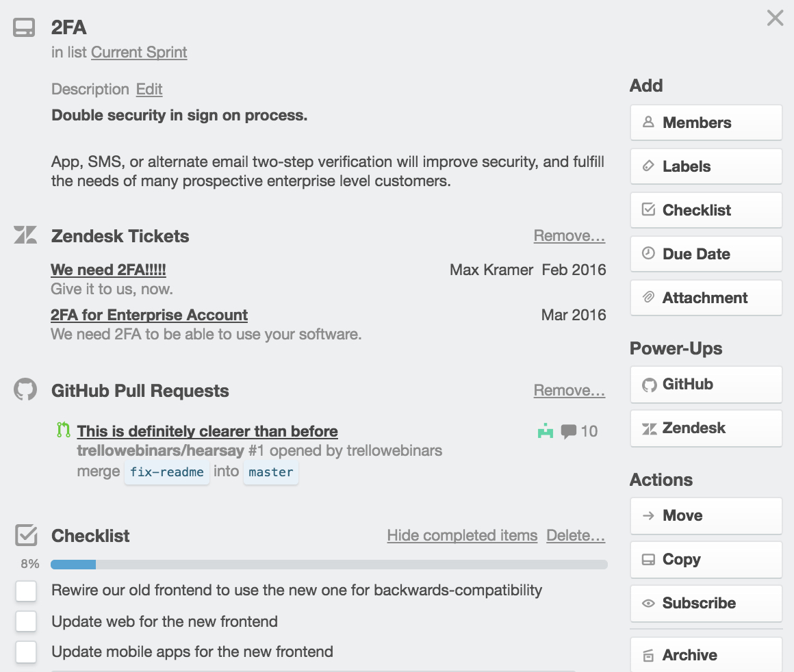This screenshot has width=794, height=672.
Task: Click the green avatar icon on the pull request
Action: click(x=546, y=431)
